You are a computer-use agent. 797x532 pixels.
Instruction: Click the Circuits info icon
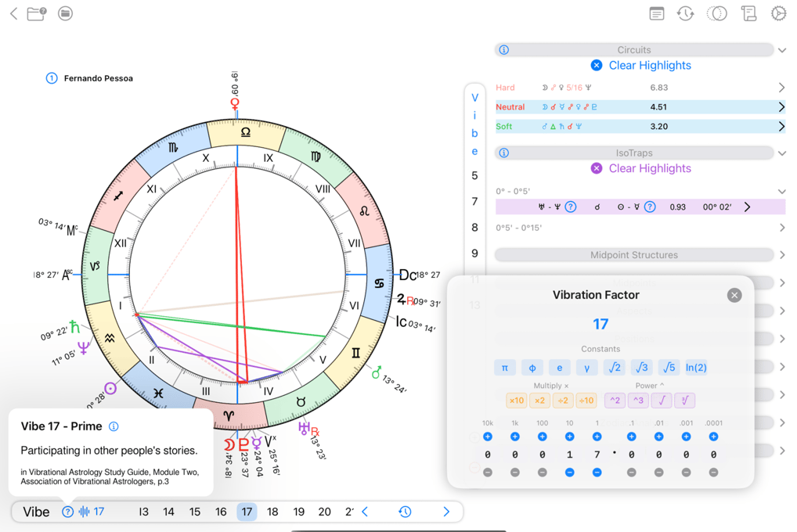click(503, 50)
